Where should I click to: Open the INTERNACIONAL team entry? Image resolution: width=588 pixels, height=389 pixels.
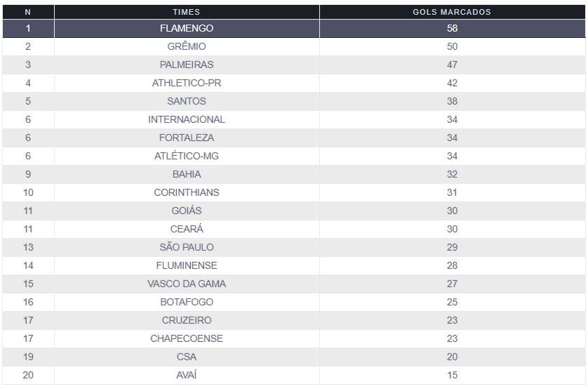point(187,119)
